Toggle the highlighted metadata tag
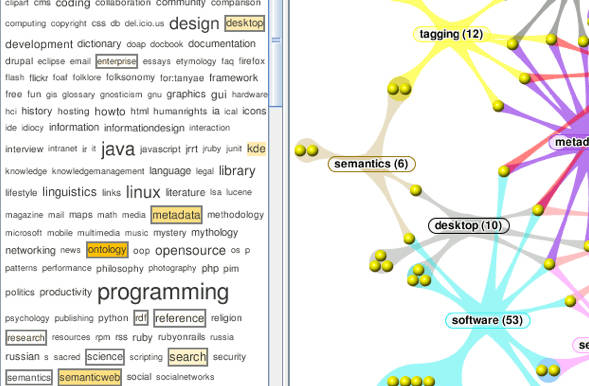589x386 pixels. (x=177, y=215)
